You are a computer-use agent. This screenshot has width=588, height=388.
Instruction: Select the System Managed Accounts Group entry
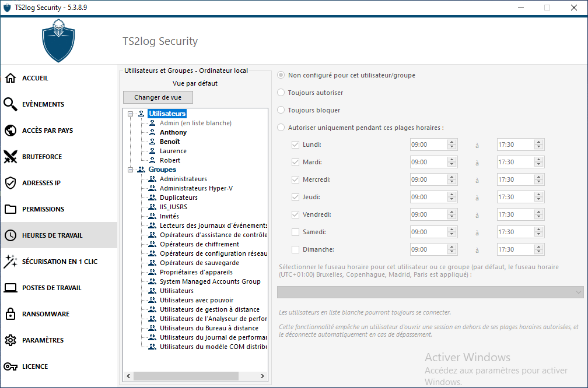tap(210, 281)
